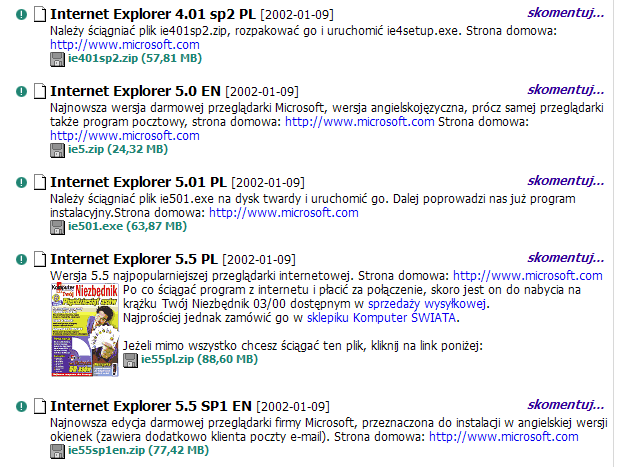Click the heading 'Internet Explorer 5.5 SP1 EN'

pyautogui.click(x=151, y=406)
